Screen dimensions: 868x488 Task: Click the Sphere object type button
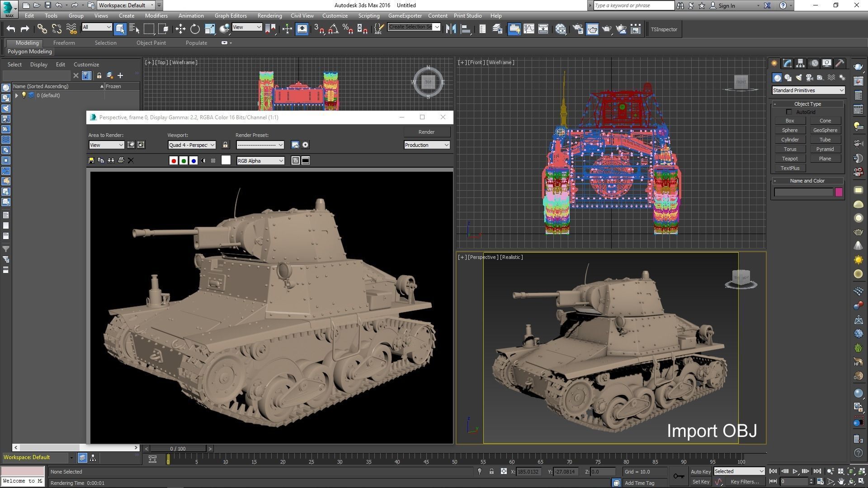(790, 130)
